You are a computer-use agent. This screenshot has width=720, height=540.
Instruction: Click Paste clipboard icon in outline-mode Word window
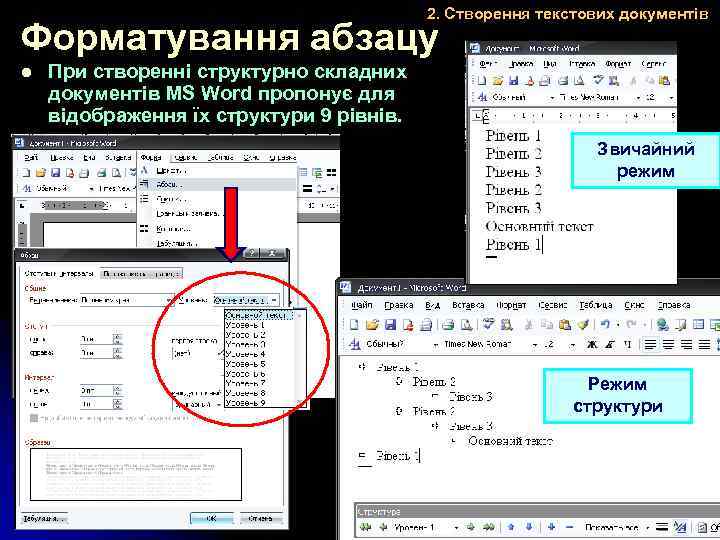[565, 325]
